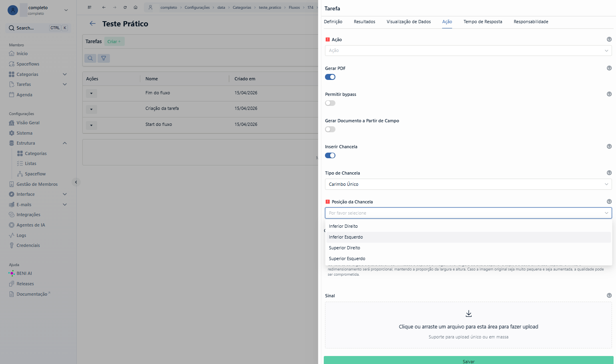Click the Search box in sidebar

tap(38, 28)
